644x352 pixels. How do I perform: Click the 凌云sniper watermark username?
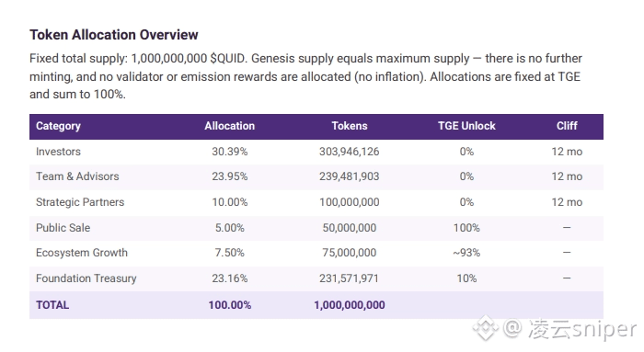(x=582, y=329)
